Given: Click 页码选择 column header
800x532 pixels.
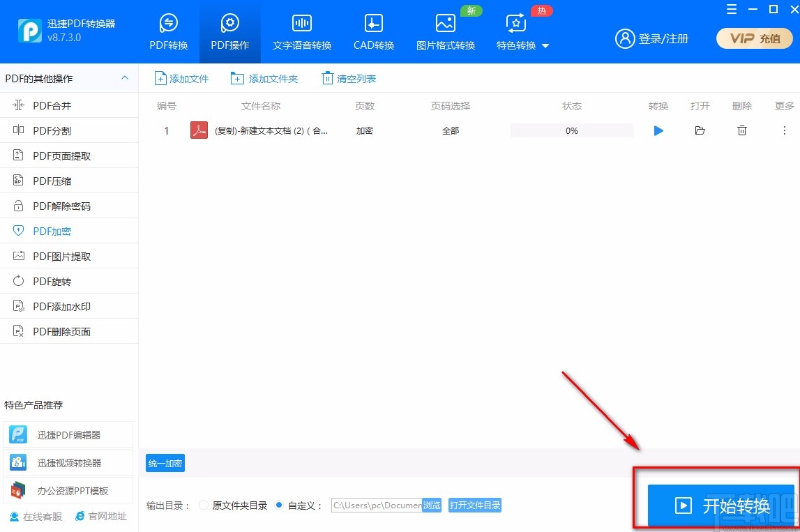Looking at the screenshot, I should click(451, 105).
